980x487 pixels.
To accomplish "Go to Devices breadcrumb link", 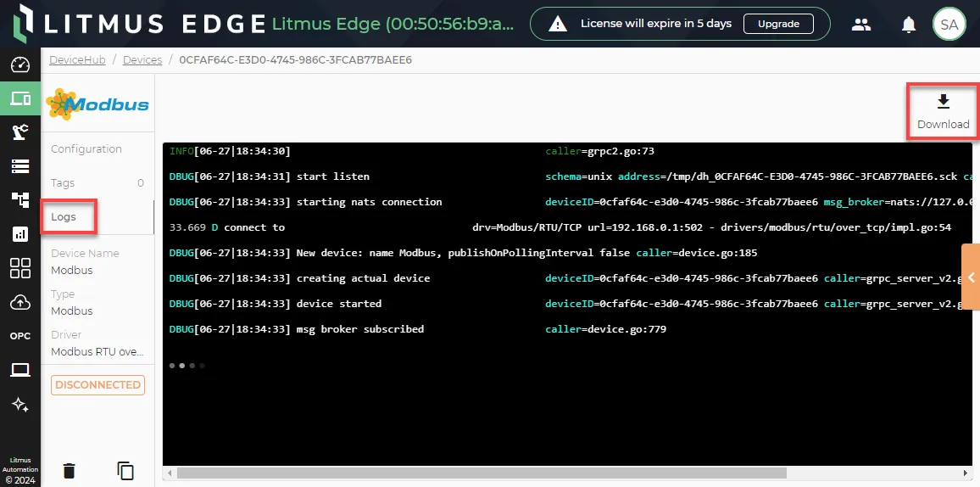I will coord(142,60).
